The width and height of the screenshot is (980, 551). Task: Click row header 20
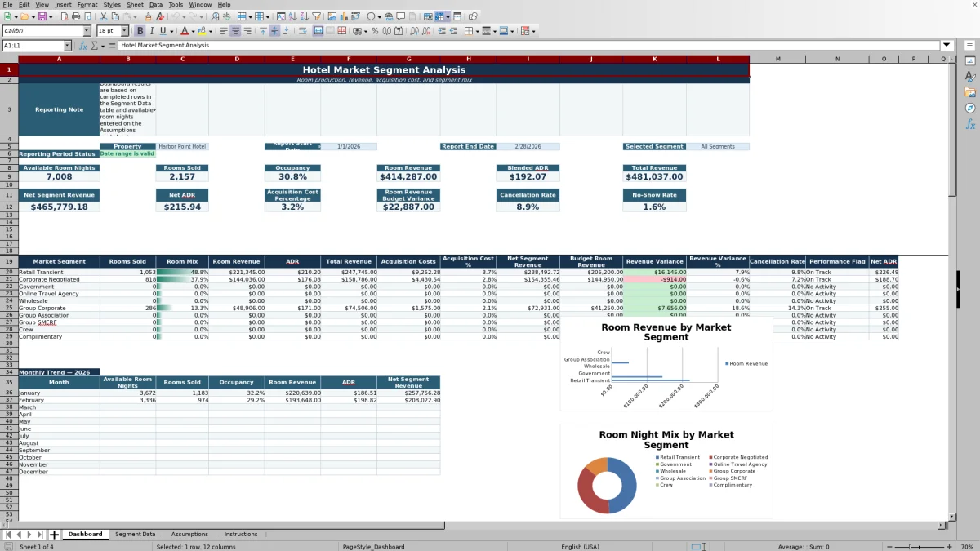point(9,272)
